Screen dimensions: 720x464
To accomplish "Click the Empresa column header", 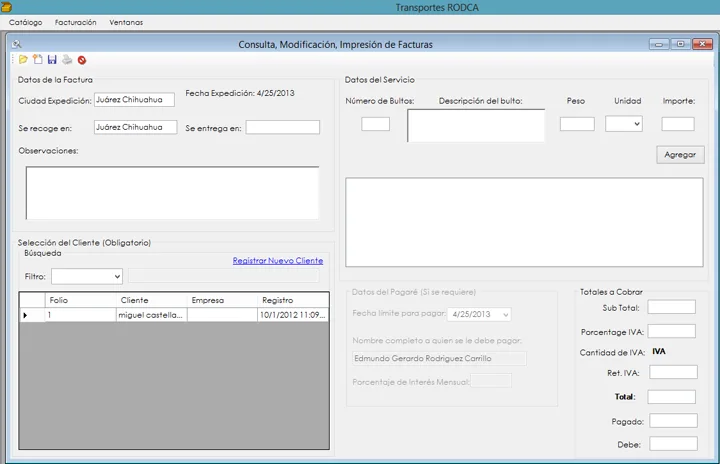I will [222, 300].
